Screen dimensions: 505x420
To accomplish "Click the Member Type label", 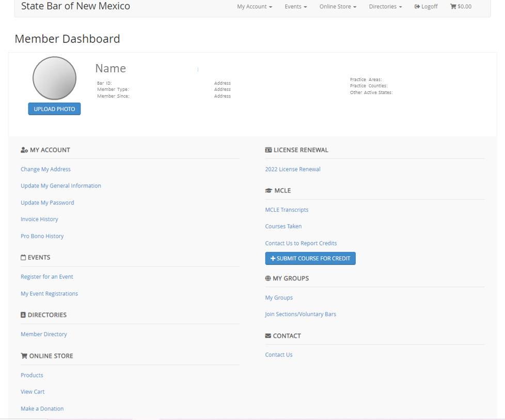I will coord(113,89).
